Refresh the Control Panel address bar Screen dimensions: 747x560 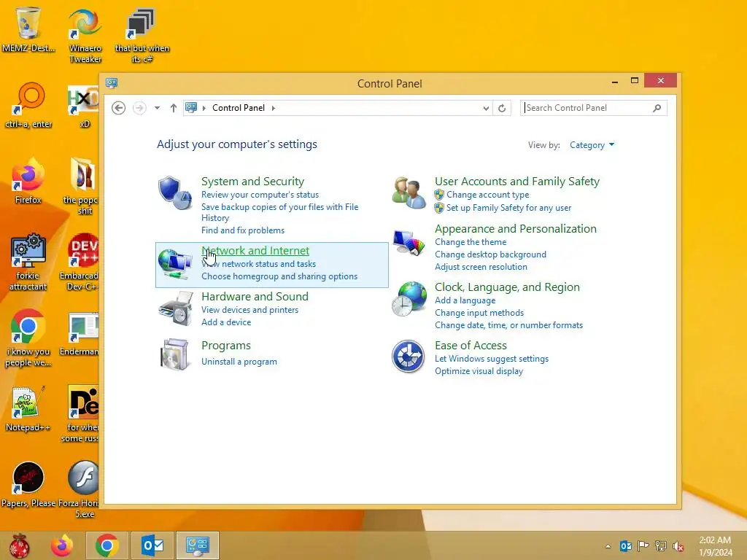click(x=502, y=108)
